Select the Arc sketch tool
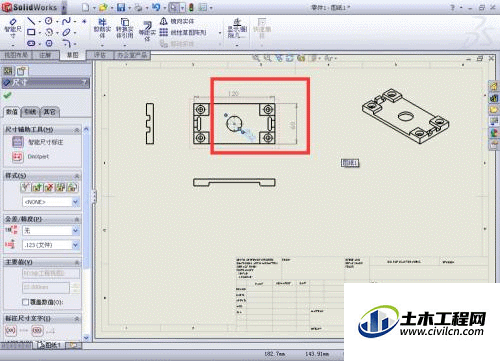This screenshot has width=500, height=361. click(x=49, y=32)
